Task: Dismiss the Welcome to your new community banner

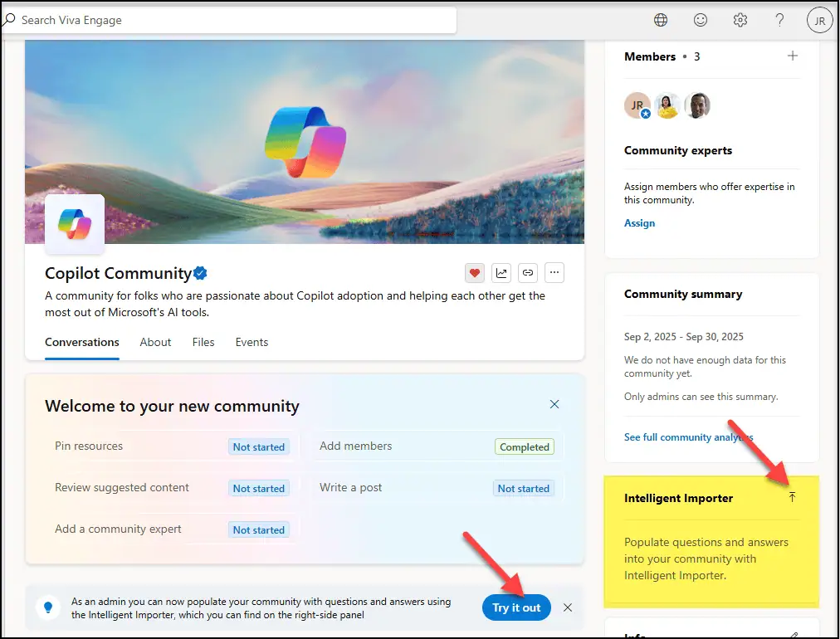Action: pyautogui.click(x=554, y=404)
